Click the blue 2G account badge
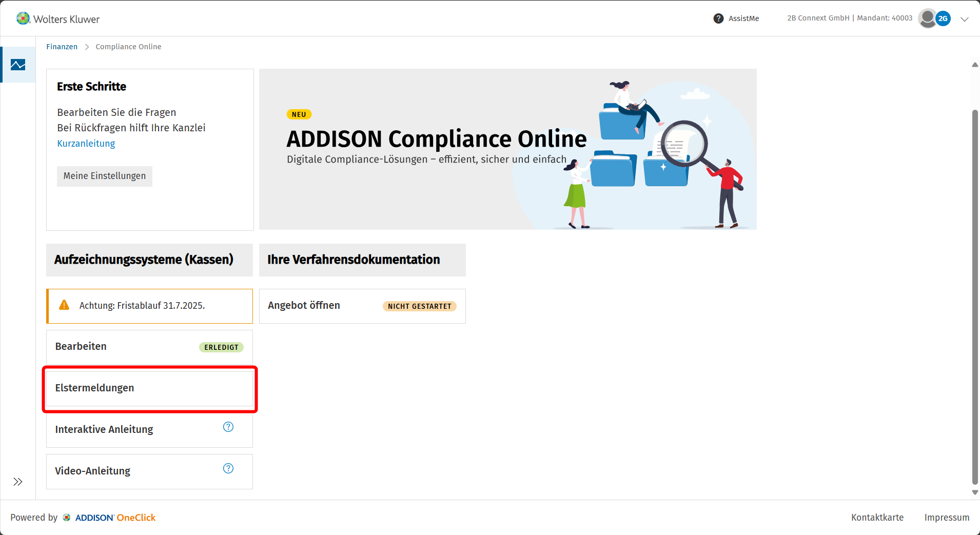This screenshot has width=980, height=535. click(x=943, y=18)
